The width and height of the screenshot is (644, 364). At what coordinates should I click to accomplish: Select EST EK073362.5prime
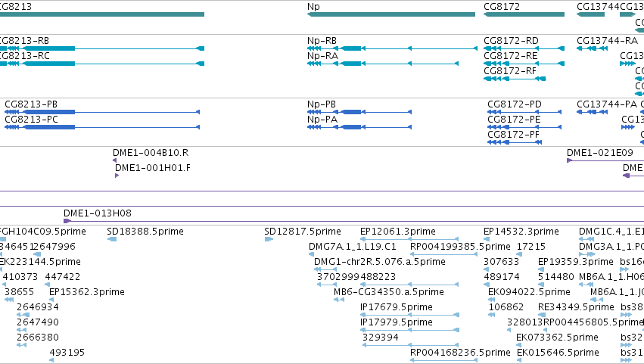[519, 345]
